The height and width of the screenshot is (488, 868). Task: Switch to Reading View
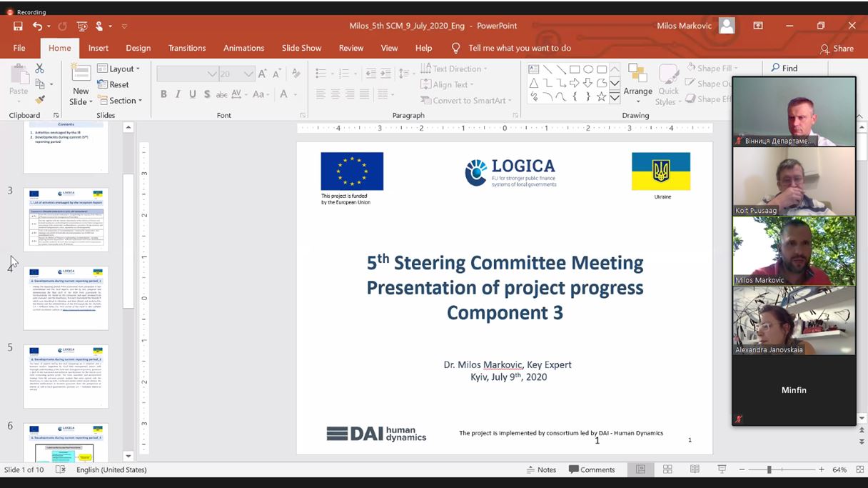(695, 469)
